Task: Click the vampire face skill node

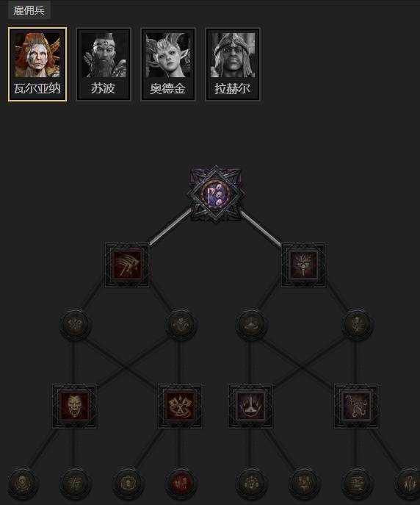Action: [x=74, y=406]
